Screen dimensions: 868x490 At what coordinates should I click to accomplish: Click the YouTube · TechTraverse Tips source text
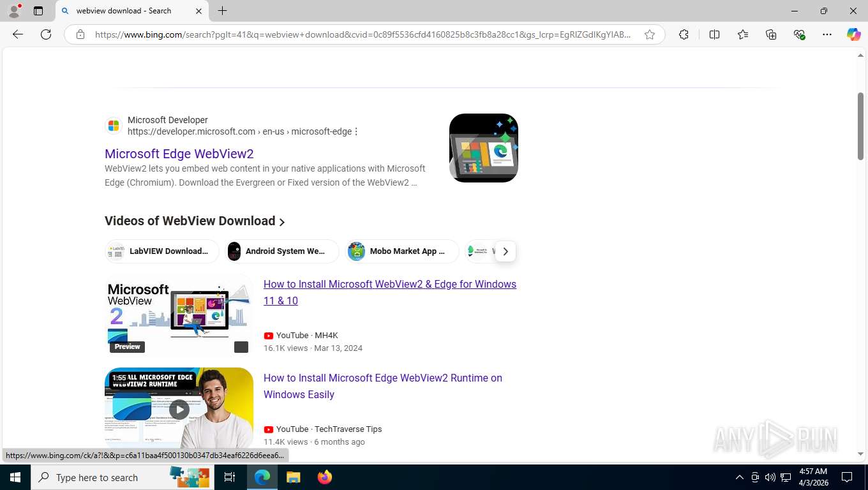(329, 429)
